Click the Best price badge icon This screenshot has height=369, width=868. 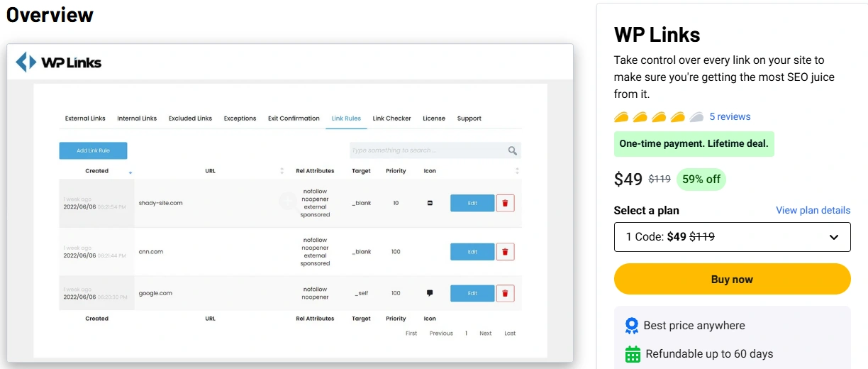tap(631, 326)
